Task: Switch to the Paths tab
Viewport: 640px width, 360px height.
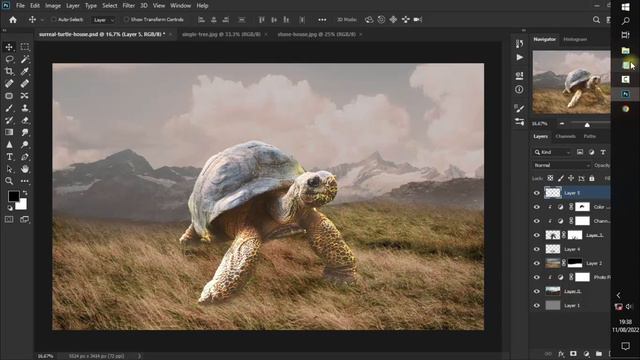Action: click(x=590, y=136)
